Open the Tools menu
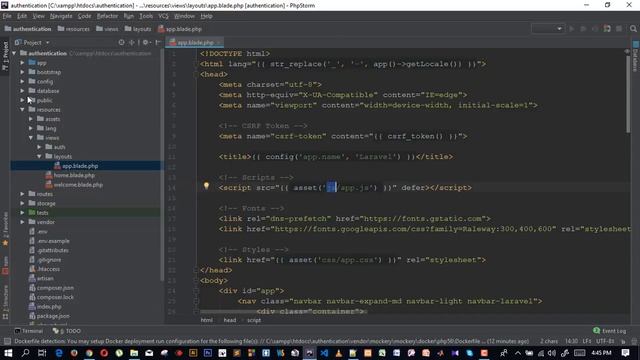Viewport: 640px width, 360px height. (146, 16)
